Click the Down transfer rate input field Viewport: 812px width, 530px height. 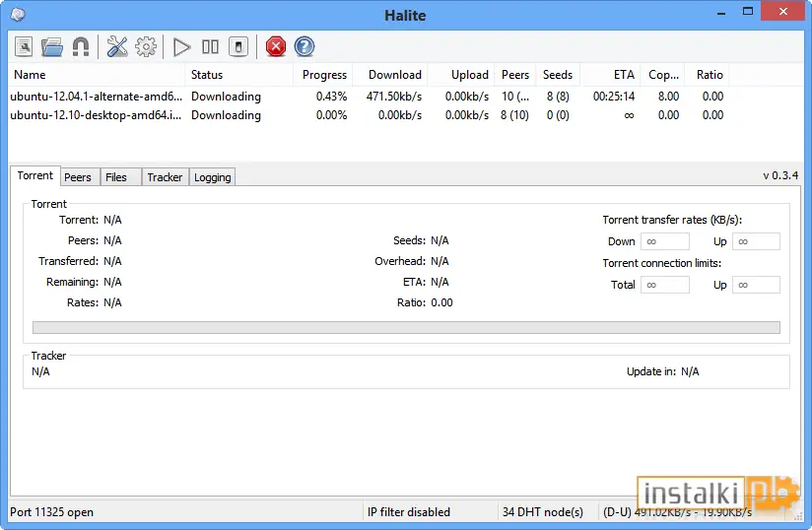665,241
